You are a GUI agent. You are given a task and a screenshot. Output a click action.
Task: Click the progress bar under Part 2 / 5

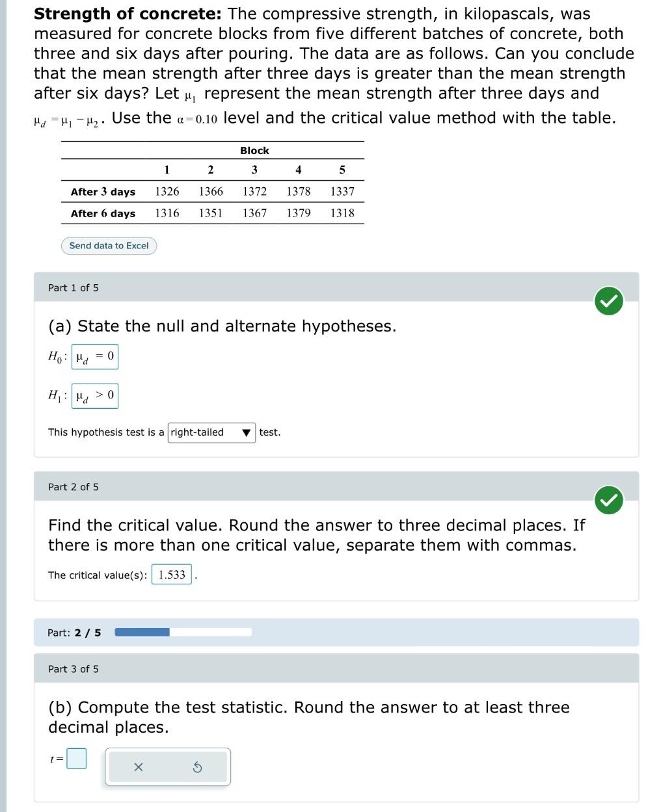[x=183, y=631]
